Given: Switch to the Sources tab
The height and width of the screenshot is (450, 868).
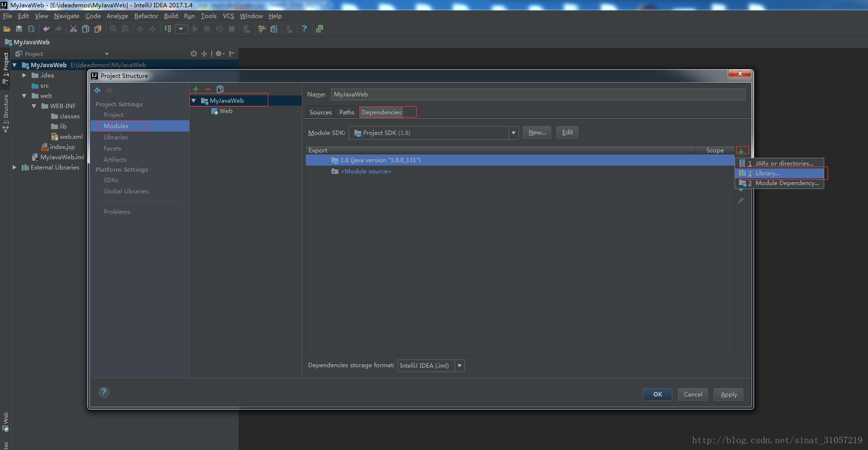Looking at the screenshot, I should [321, 112].
